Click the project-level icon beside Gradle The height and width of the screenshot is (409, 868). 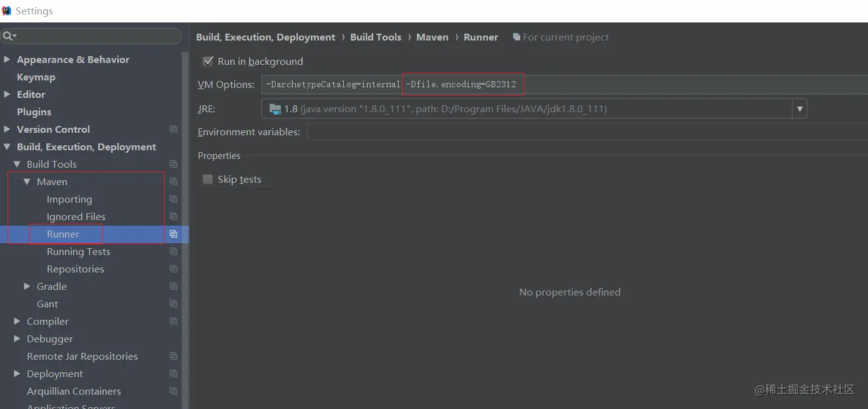coord(173,286)
